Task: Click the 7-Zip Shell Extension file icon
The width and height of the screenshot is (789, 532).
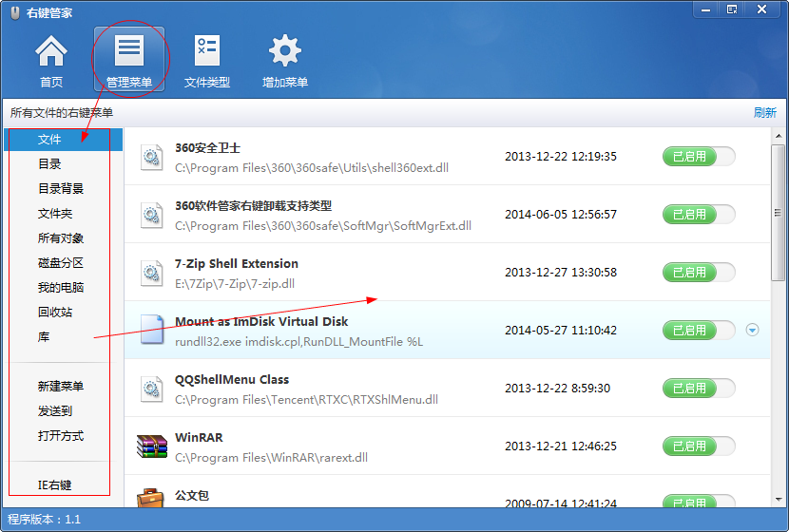Action: pyautogui.click(x=152, y=273)
